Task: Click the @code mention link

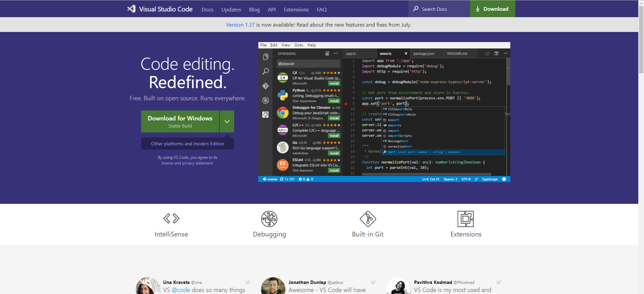Action: pyautogui.click(x=181, y=290)
